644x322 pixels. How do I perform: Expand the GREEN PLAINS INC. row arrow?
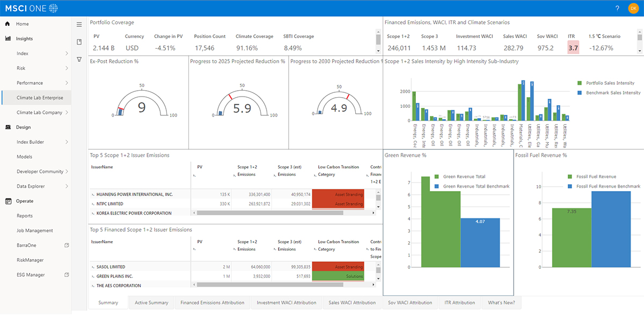tap(93, 276)
